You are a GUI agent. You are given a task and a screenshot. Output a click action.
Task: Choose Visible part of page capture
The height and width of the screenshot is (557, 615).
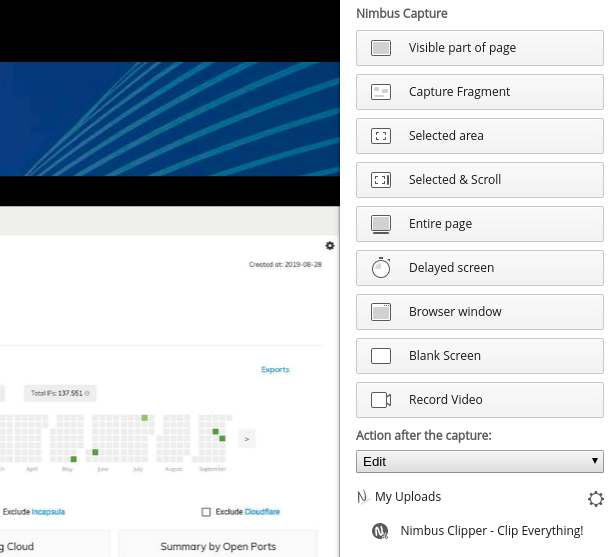pyautogui.click(x=480, y=48)
